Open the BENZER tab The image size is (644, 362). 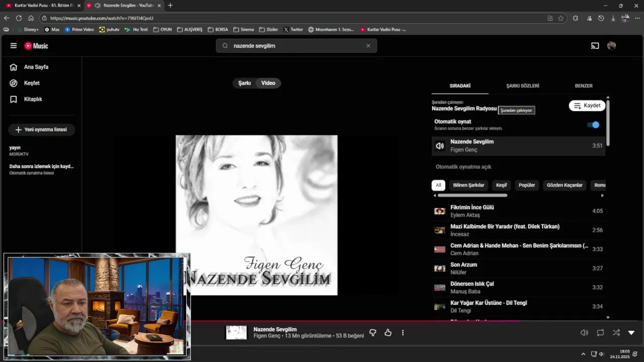(584, 86)
